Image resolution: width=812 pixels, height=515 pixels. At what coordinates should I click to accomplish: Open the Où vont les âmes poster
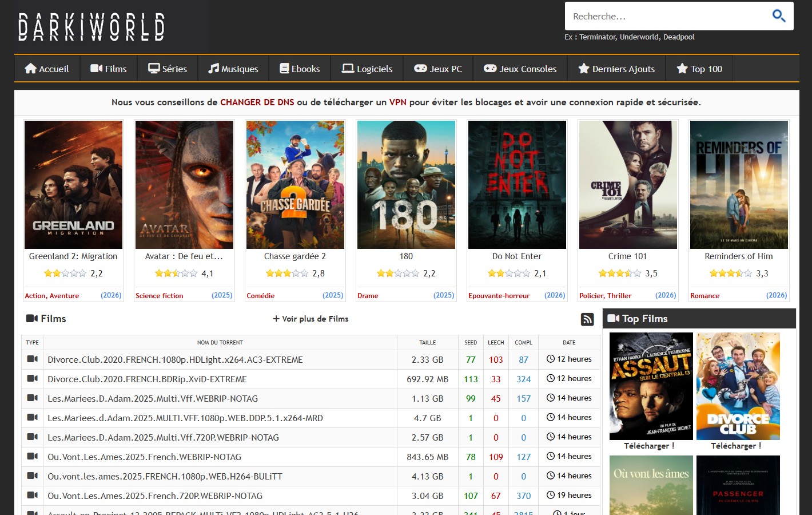tap(651, 485)
